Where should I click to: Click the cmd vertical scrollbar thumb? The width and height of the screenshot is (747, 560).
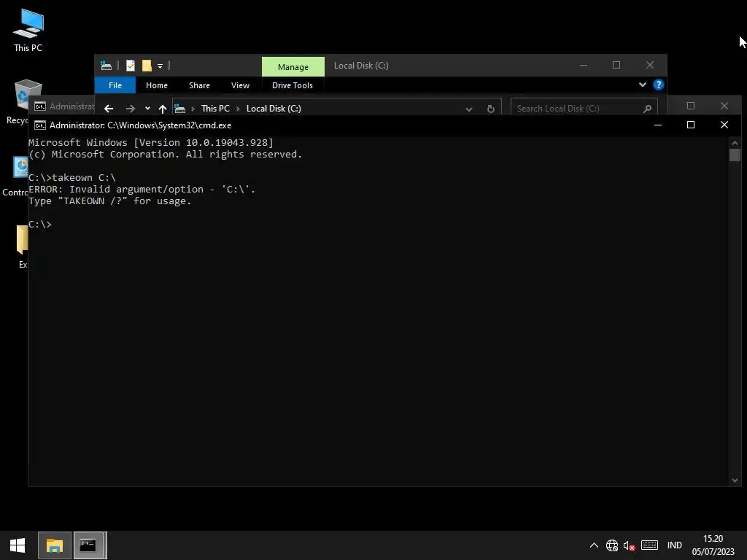735,155
